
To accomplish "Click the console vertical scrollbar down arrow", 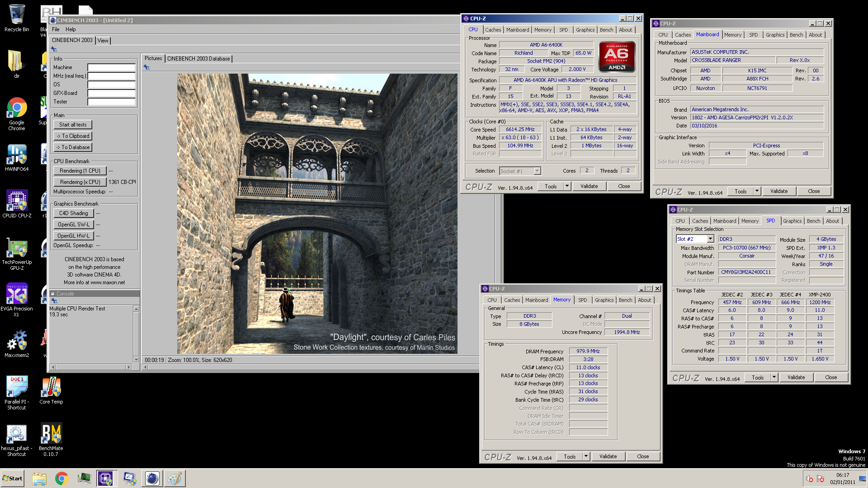I will coord(136,360).
